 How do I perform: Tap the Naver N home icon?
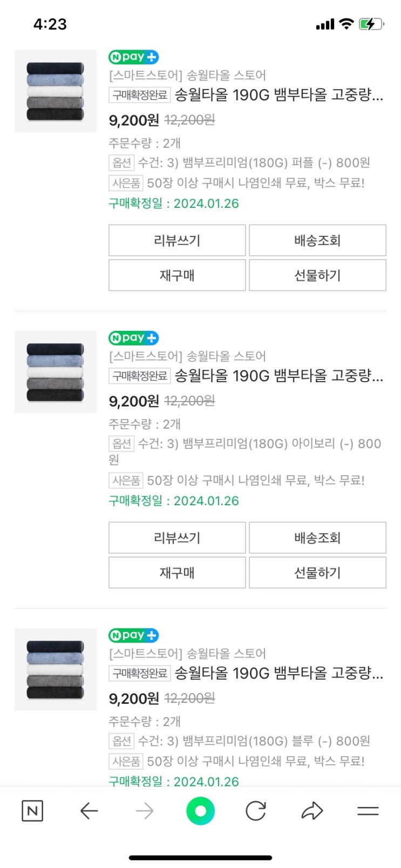32,811
